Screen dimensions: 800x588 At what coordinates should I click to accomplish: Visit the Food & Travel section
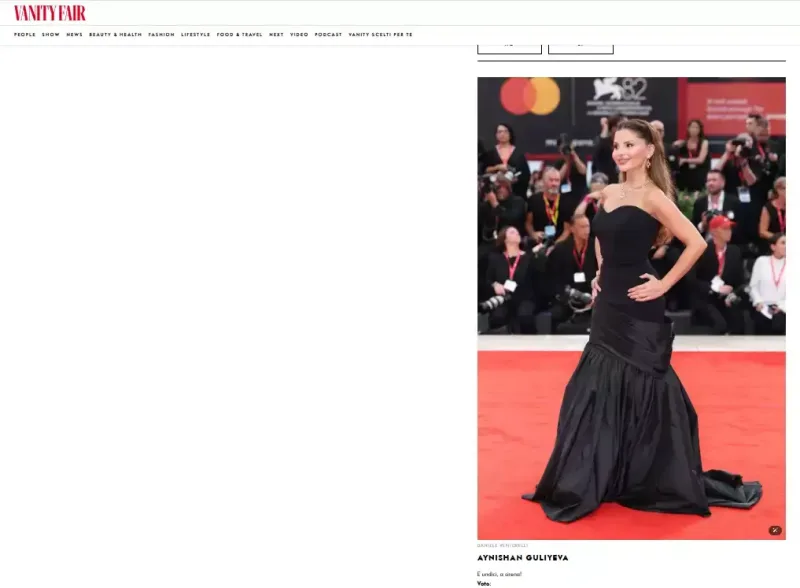point(239,35)
